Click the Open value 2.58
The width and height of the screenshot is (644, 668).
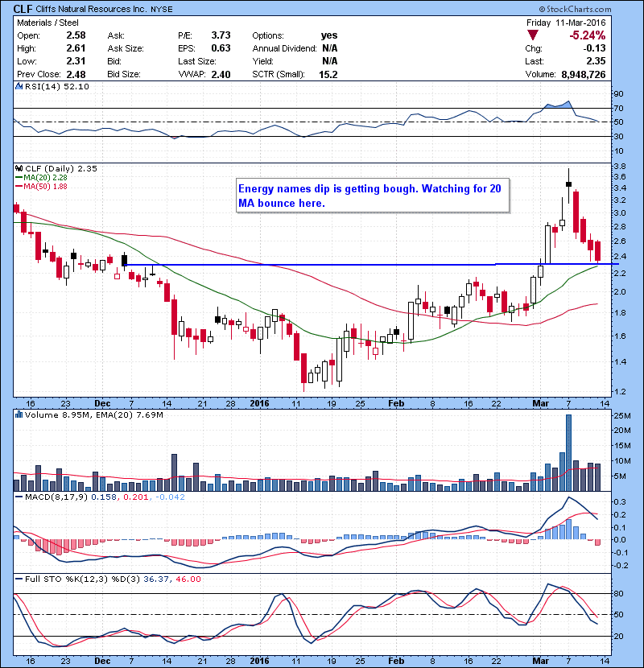[x=76, y=35]
